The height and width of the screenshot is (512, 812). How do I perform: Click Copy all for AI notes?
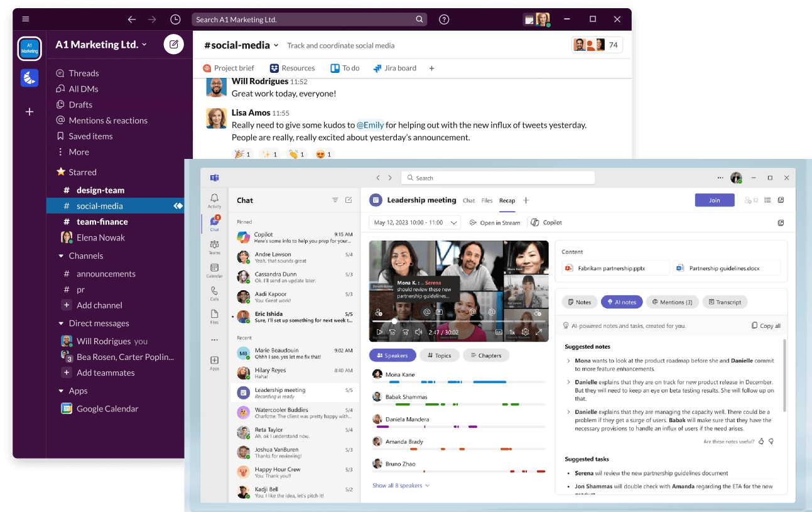766,326
